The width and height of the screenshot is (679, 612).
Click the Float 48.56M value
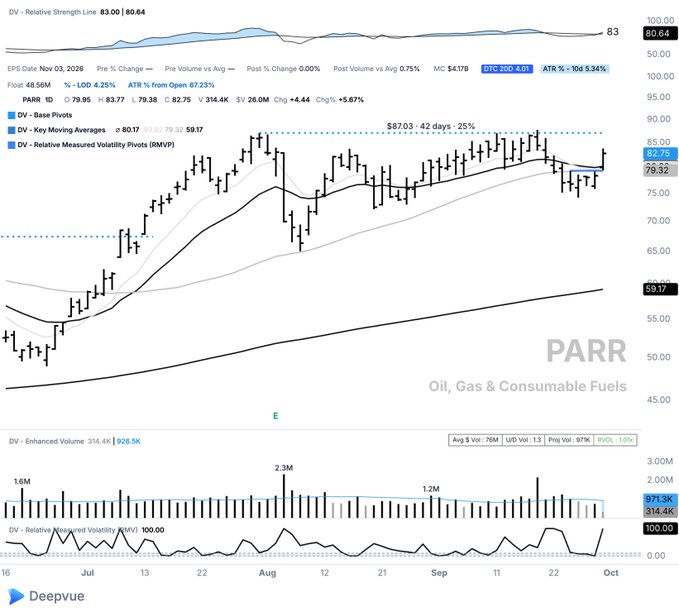(x=29, y=85)
